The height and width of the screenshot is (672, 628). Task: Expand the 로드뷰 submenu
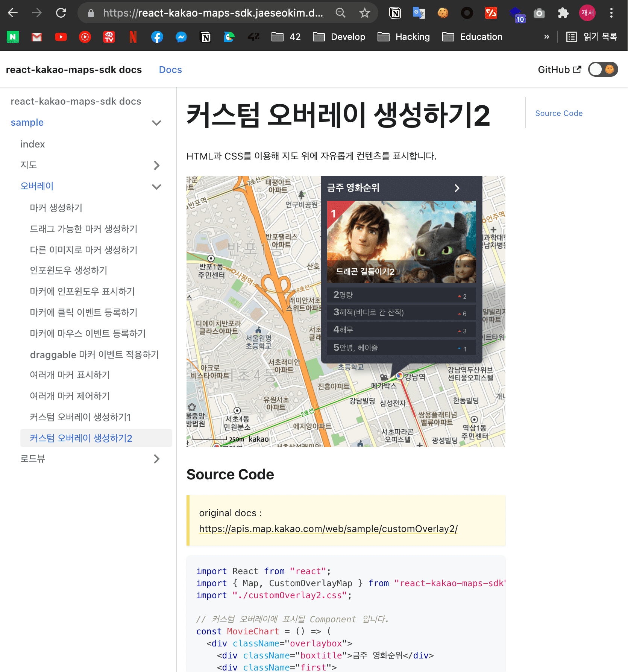[156, 459]
